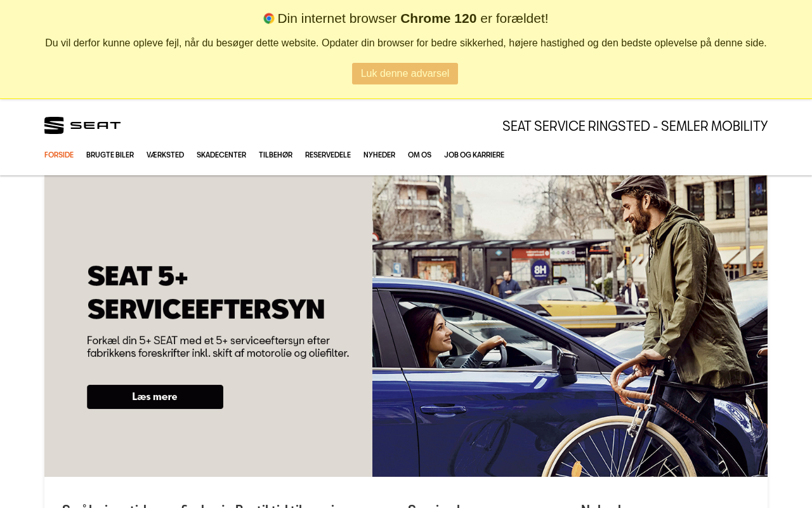Close the outdated browser warning

click(x=405, y=74)
